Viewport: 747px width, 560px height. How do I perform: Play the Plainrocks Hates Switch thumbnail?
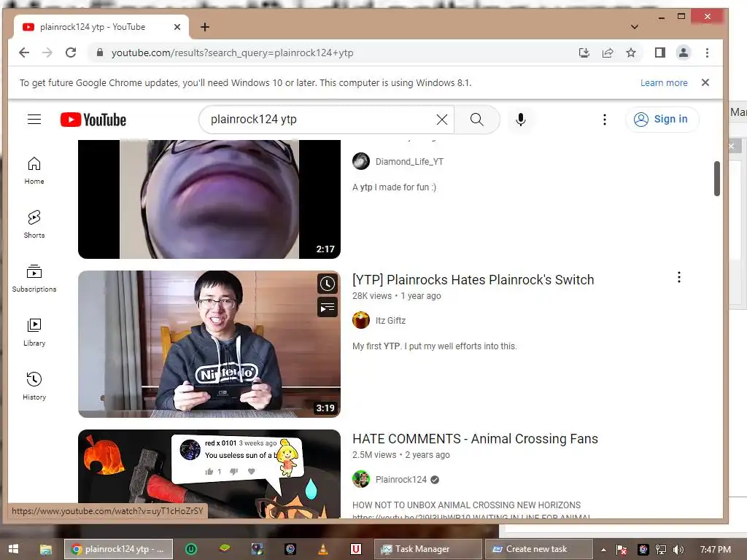click(x=209, y=344)
